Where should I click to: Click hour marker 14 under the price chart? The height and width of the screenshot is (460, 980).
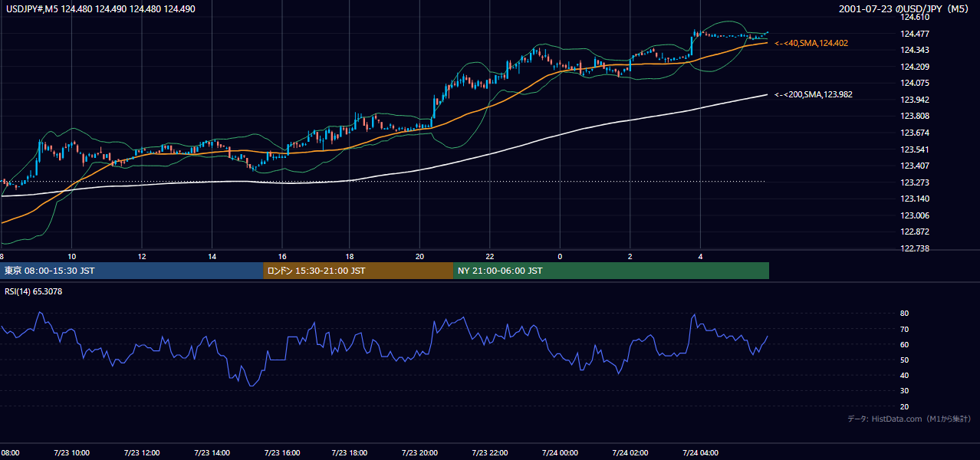[x=212, y=256]
